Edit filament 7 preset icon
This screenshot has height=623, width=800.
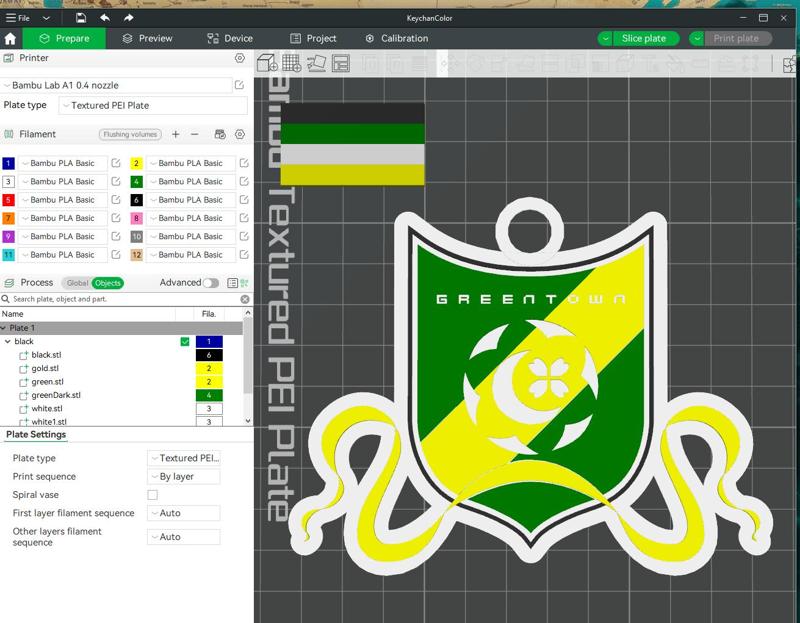[x=116, y=218]
